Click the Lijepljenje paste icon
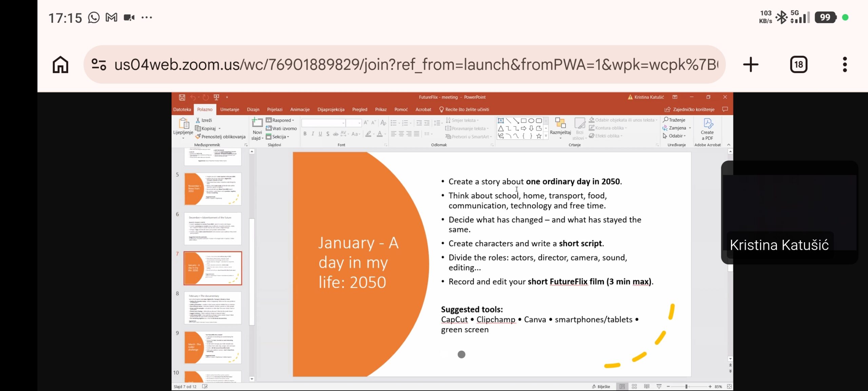868x391 pixels. click(183, 124)
